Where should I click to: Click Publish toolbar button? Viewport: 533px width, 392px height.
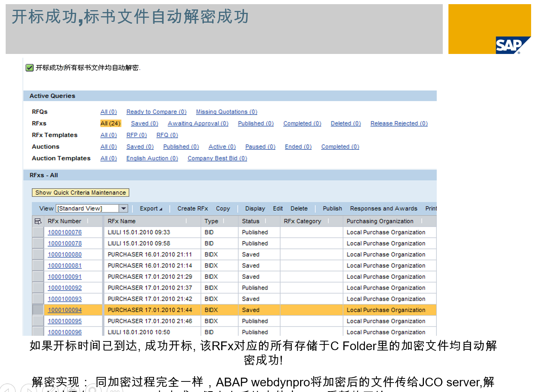coord(332,208)
